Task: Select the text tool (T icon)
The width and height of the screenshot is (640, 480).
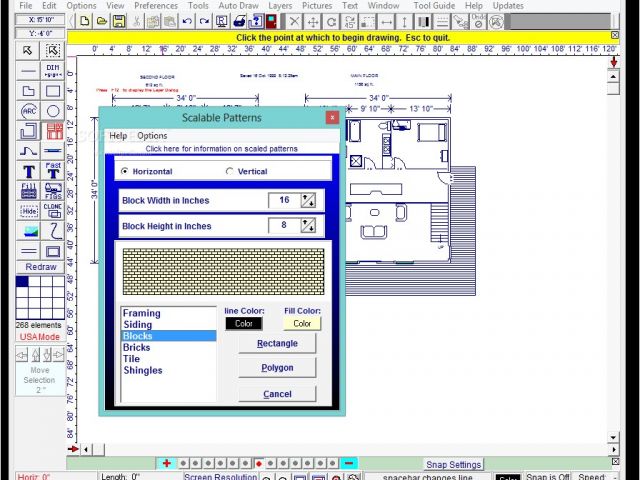Action: (29, 171)
